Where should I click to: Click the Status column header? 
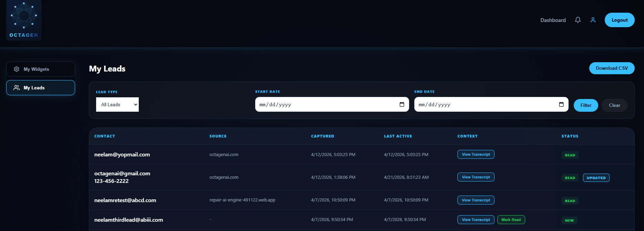pyautogui.click(x=570, y=136)
